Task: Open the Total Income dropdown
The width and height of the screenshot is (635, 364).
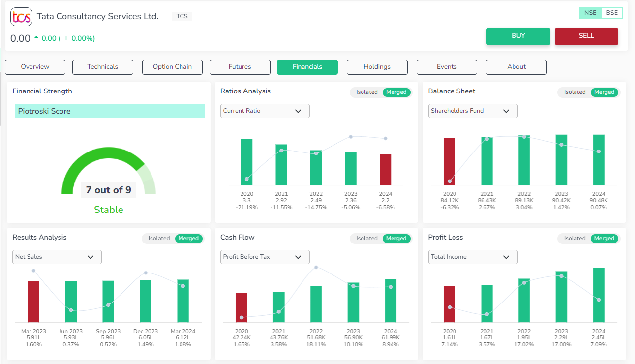Action: pyautogui.click(x=473, y=257)
